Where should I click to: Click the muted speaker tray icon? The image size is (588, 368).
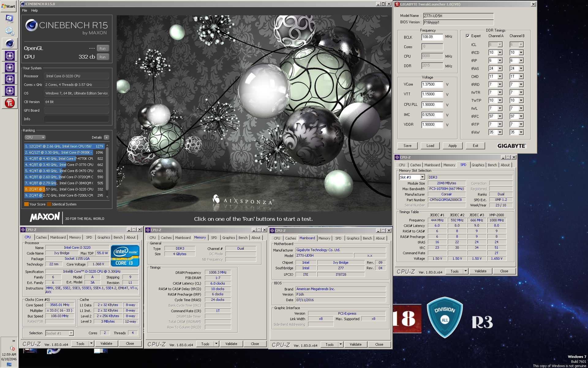(13, 348)
